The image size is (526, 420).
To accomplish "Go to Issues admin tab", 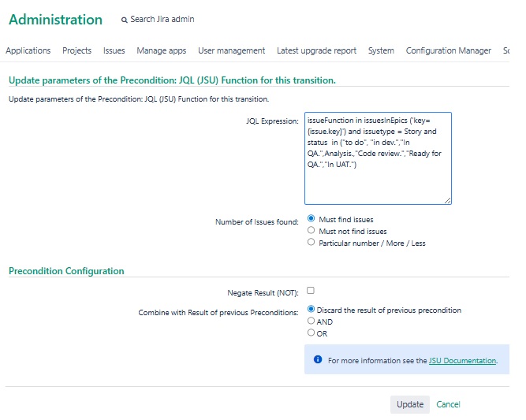I will pyautogui.click(x=114, y=50).
